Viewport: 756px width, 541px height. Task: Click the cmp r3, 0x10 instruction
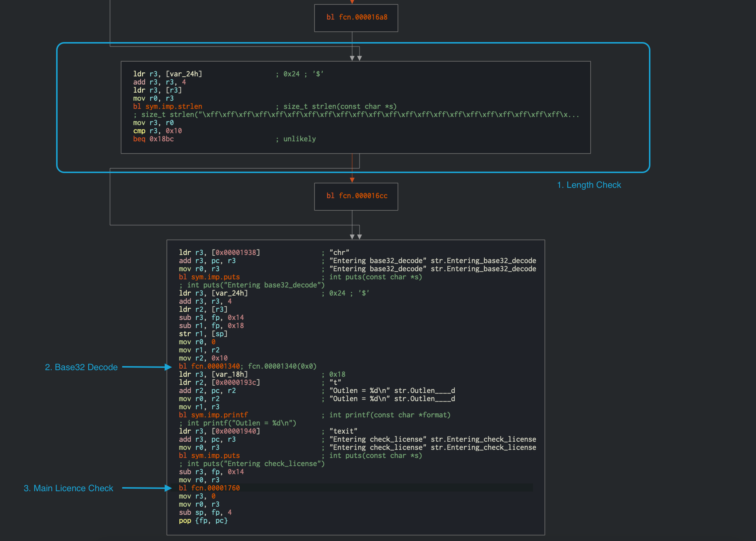(157, 131)
